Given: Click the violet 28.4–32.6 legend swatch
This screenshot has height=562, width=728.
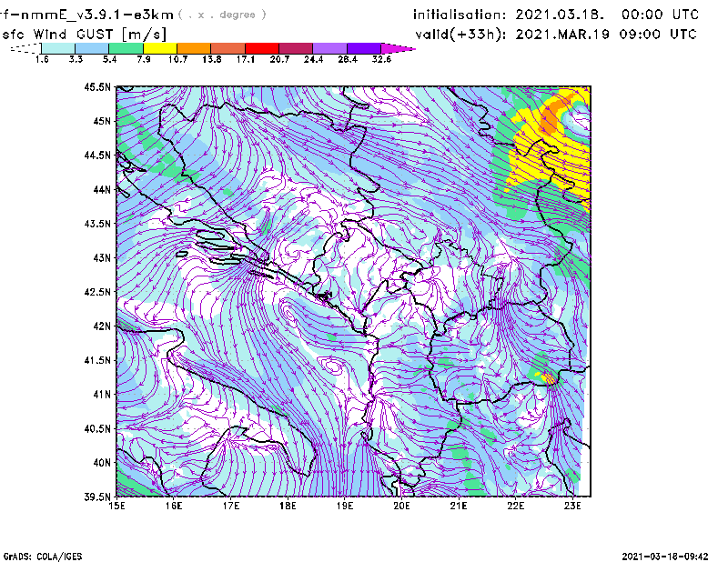Looking at the screenshot, I should pos(364,48).
